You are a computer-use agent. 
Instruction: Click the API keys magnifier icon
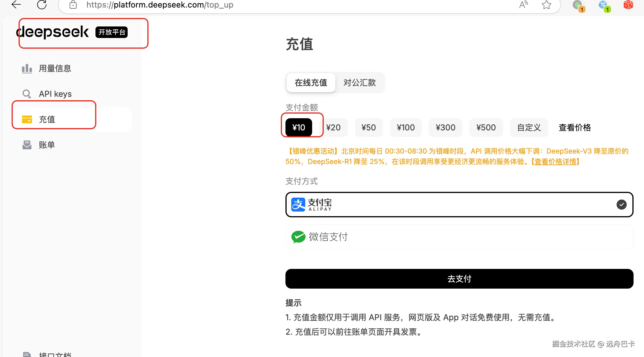pos(27,94)
